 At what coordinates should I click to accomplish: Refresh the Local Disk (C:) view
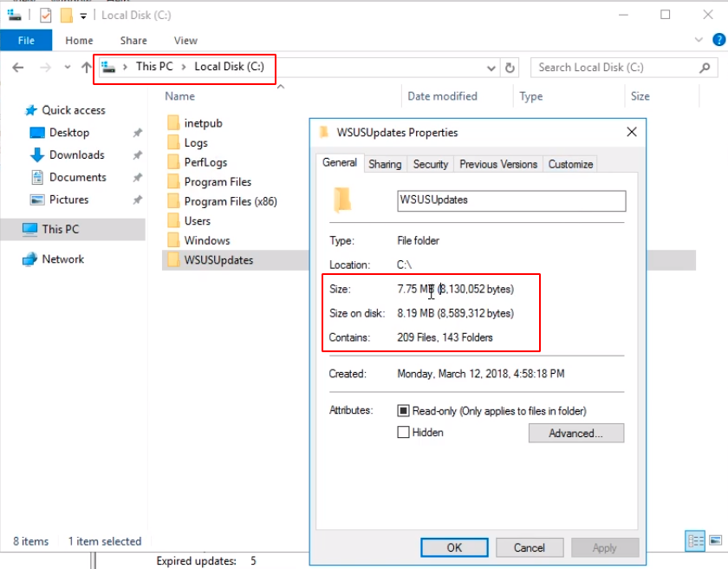(x=510, y=68)
